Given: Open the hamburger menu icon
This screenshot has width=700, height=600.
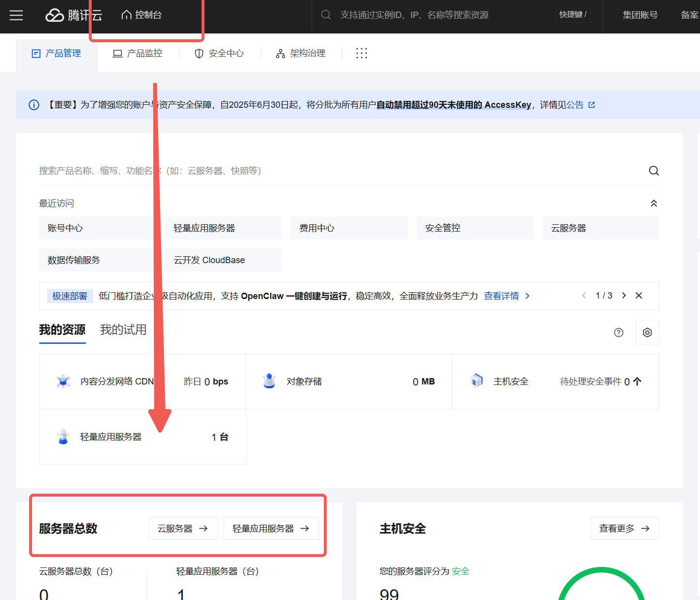Looking at the screenshot, I should pyautogui.click(x=16, y=15).
